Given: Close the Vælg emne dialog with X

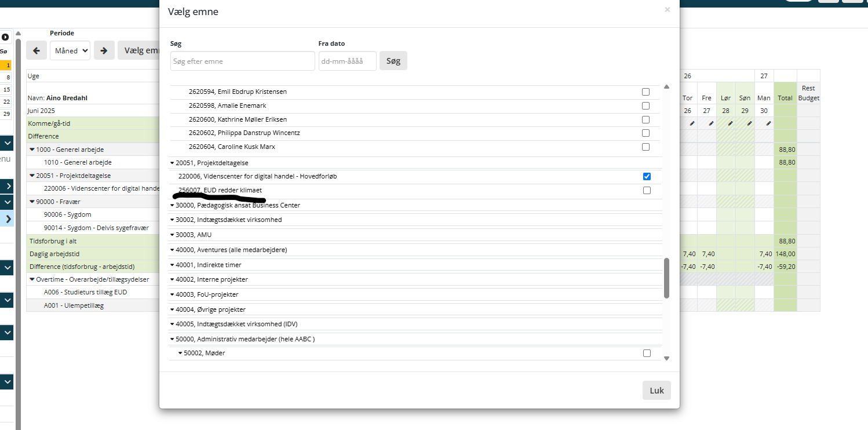Looking at the screenshot, I should coord(667,10).
